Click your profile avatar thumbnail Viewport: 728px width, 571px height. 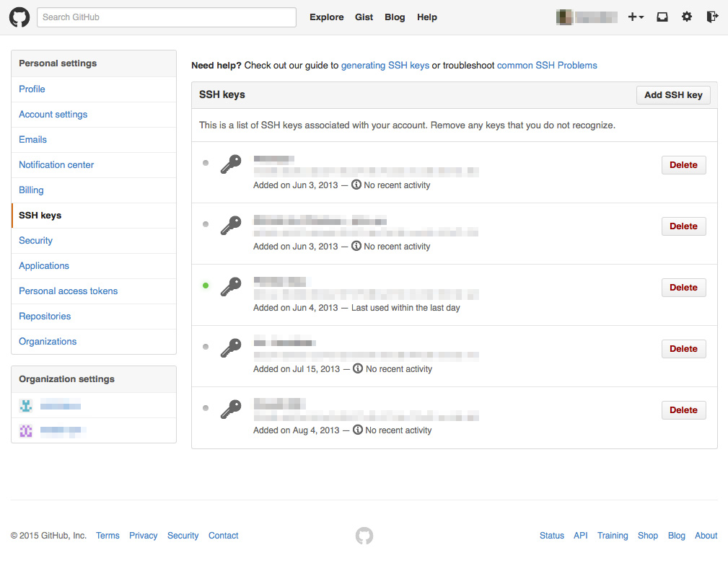pos(563,16)
